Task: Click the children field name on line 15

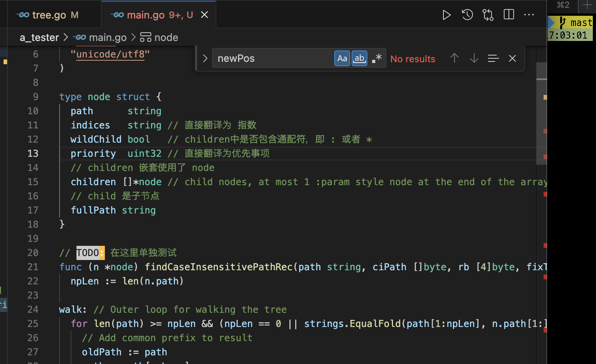Action: 93,182
